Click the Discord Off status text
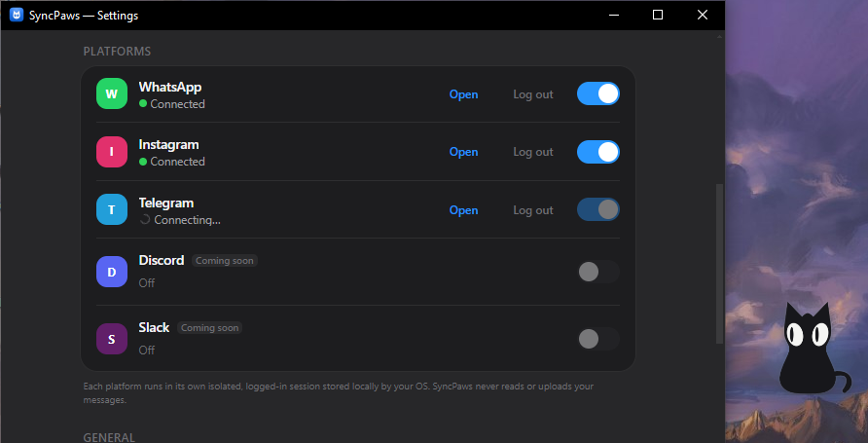 (147, 283)
